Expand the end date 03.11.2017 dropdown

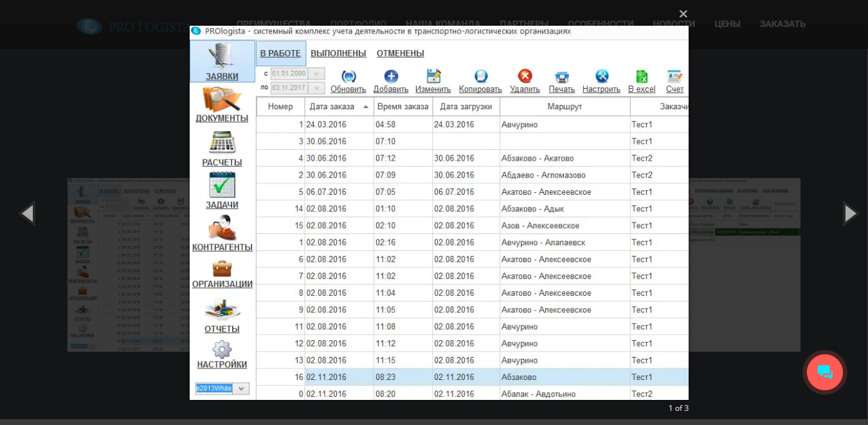click(317, 88)
